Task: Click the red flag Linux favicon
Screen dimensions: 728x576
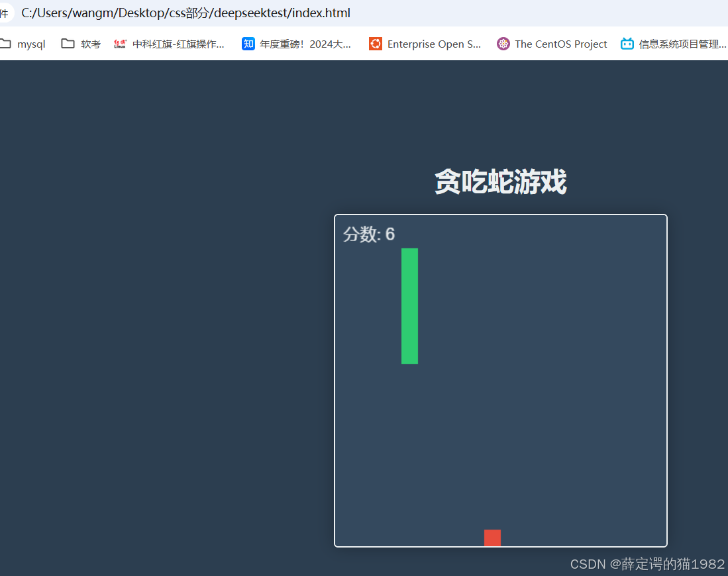Action: (120, 44)
